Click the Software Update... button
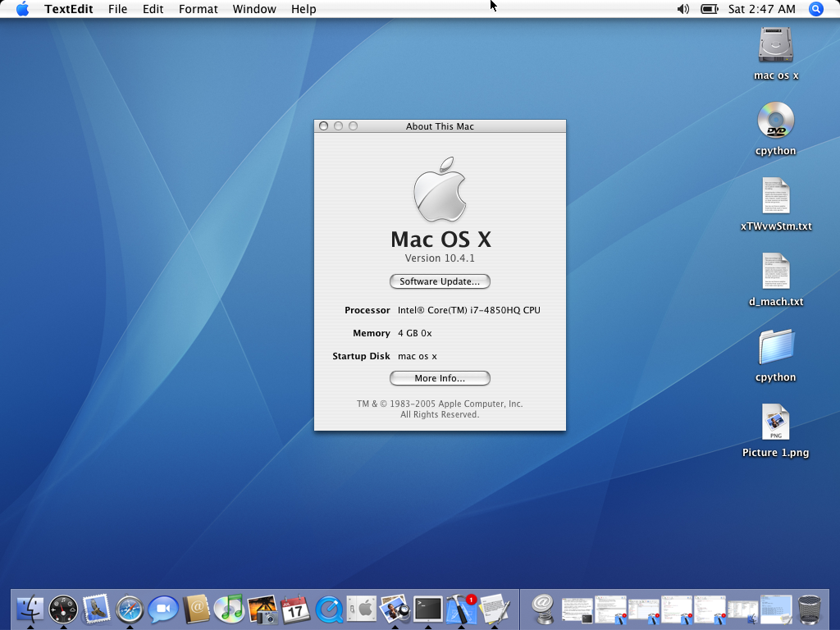The image size is (840, 630). click(x=440, y=281)
